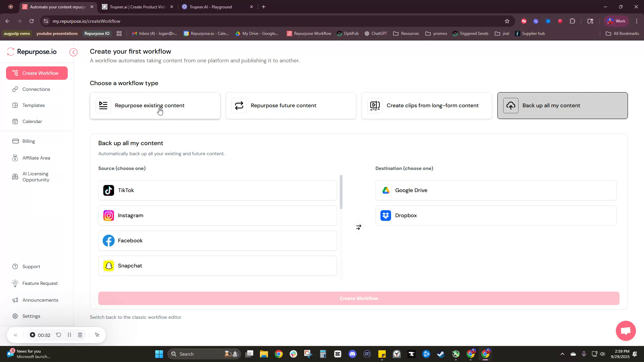This screenshot has width=644, height=362.
Task: Open the Connections section in the sidebar
Action: coord(36,89)
